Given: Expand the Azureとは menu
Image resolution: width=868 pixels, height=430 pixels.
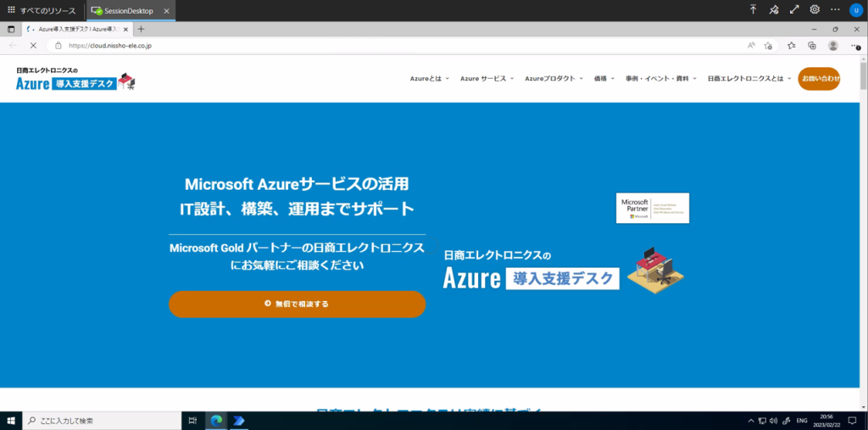Looking at the screenshot, I should 430,79.
